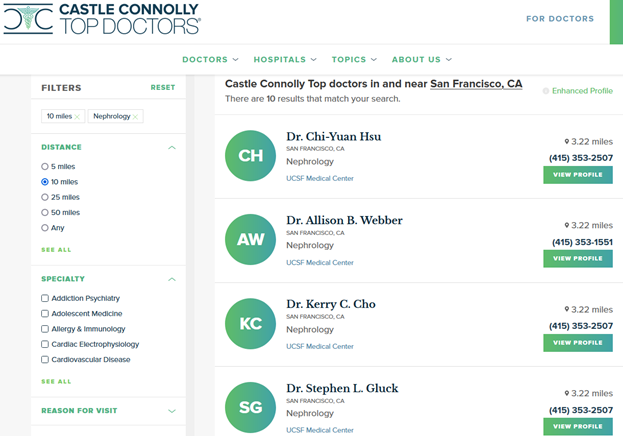Check the Cardiovascular Disease specialty
Viewport: 623px width, 437px height.
click(x=45, y=360)
